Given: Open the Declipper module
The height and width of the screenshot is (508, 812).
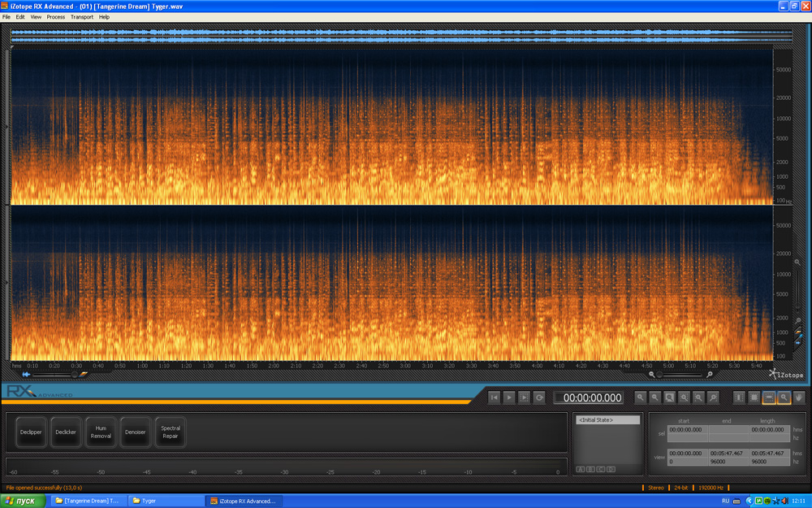Looking at the screenshot, I should click(x=31, y=432).
